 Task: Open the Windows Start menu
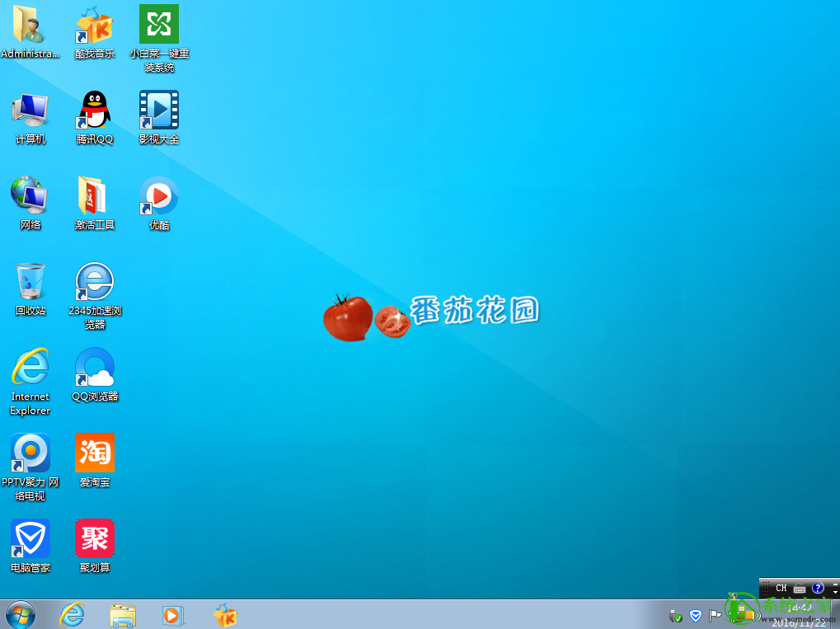pos(21,614)
